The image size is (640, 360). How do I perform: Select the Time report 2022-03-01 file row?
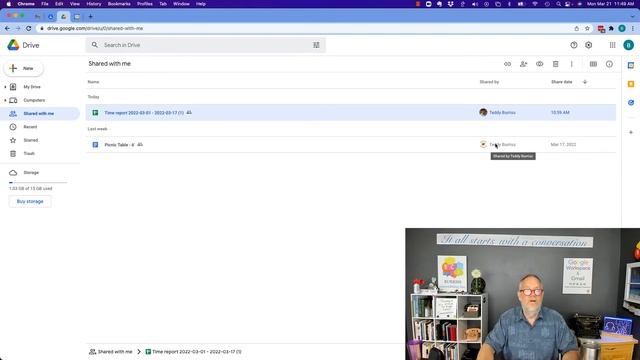351,113
